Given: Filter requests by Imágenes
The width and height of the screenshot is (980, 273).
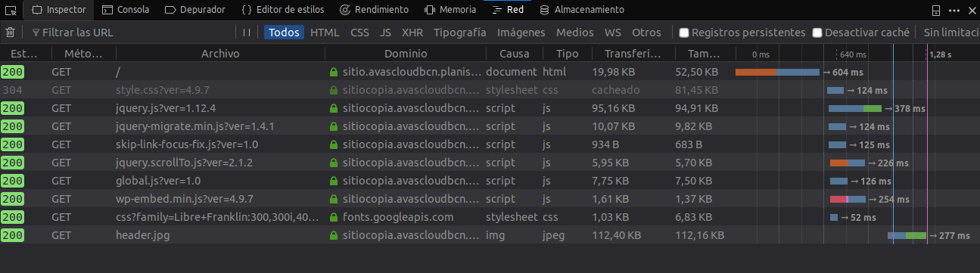Looking at the screenshot, I should (x=521, y=33).
